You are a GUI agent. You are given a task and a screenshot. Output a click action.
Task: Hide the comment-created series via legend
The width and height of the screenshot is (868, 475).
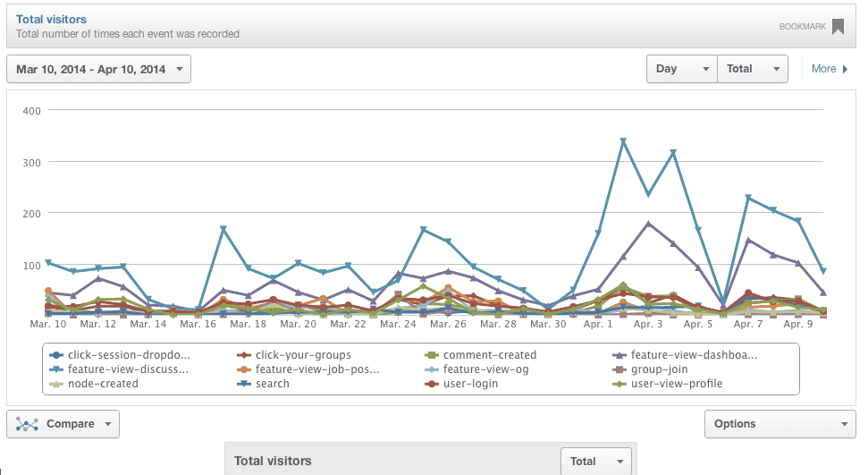487,354
